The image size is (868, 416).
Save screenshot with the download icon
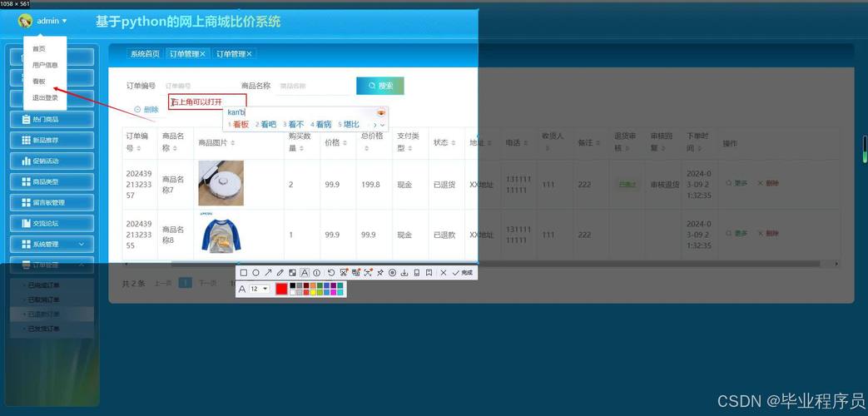tap(404, 273)
